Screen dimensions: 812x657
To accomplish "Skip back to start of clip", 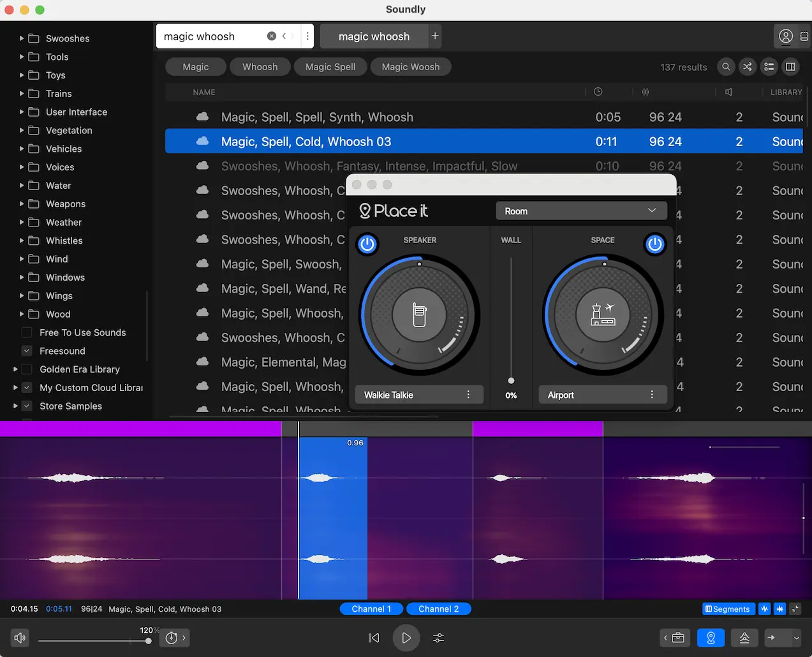I will 374,638.
